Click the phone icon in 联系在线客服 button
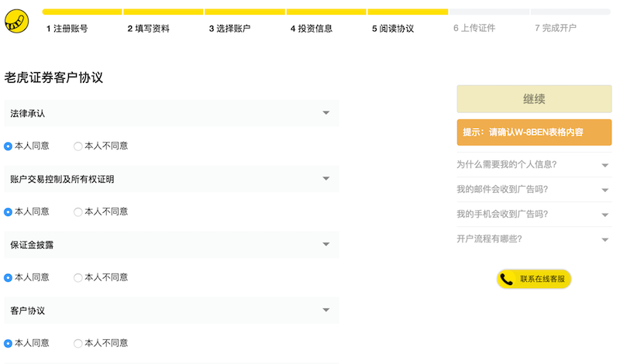This screenshot has width=620, height=364. coord(507,280)
